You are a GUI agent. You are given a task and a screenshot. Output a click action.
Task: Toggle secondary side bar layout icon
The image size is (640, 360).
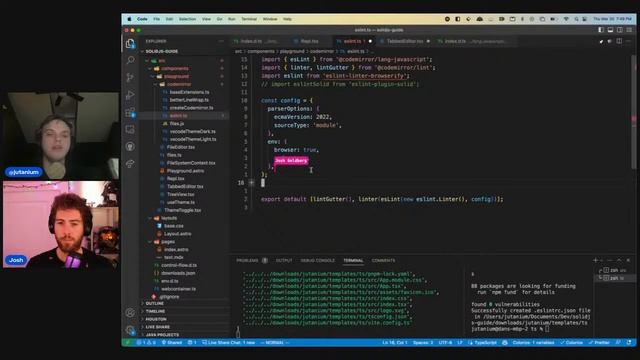coord(620,30)
